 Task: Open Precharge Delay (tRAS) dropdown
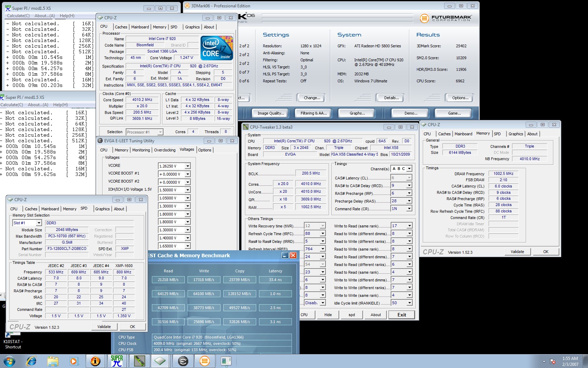coord(409,201)
